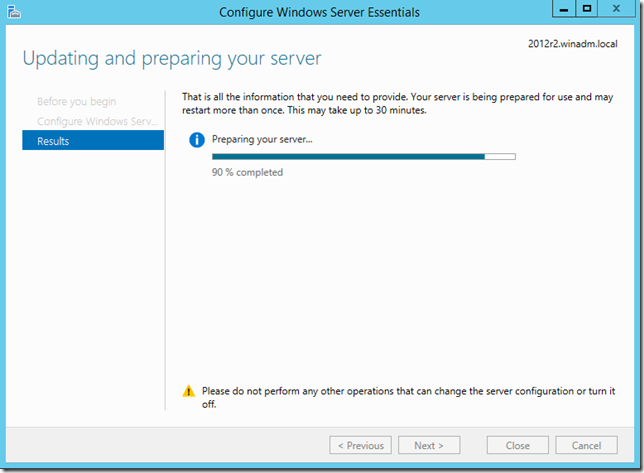Click the server preparation progress bar

coord(363,156)
